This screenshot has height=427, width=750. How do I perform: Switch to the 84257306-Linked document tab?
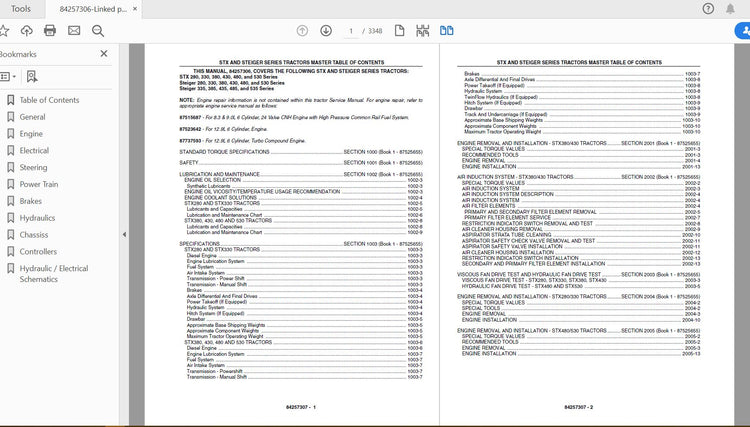pyautogui.click(x=93, y=9)
